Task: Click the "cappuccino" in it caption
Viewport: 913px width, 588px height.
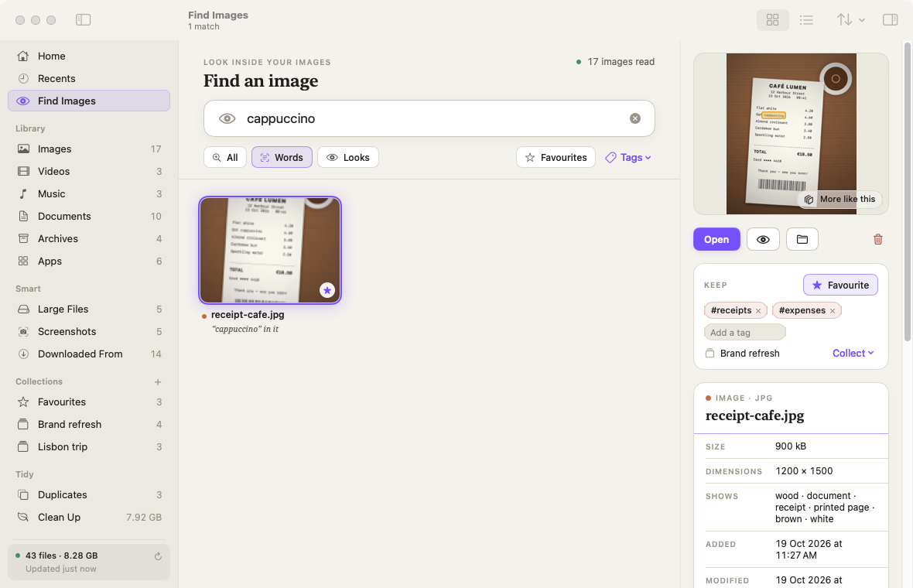Action: pos(246,330)
